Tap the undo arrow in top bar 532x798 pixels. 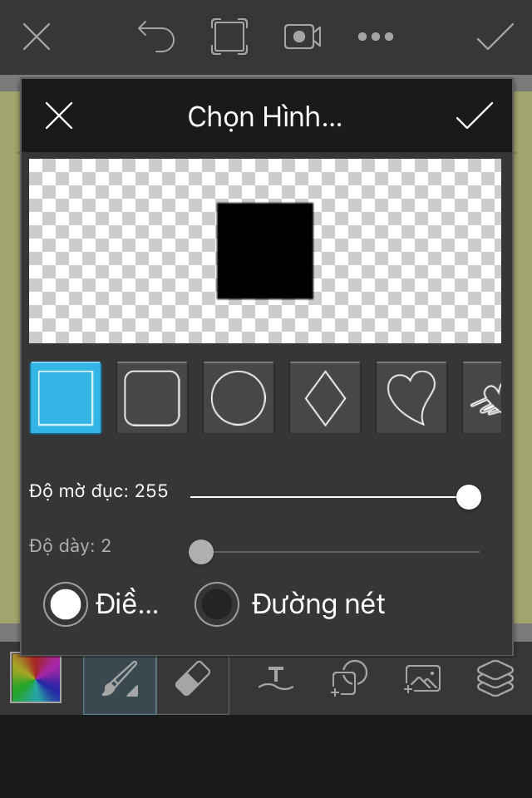pyautogui.click(x=156, y=37)
